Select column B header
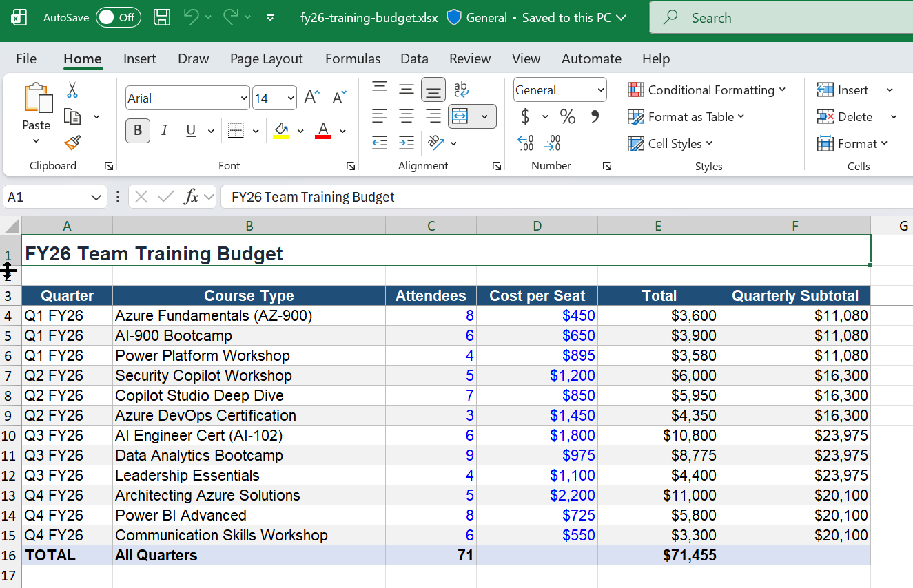 click(x=249, y=226)
